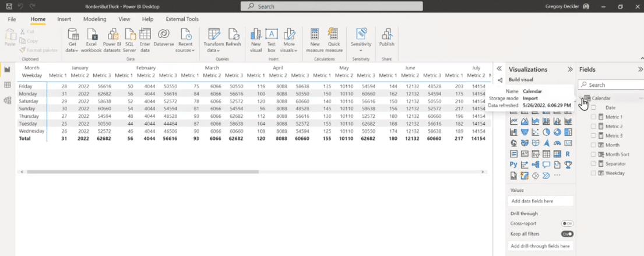Collapse the Visualizations pane
This screenshot has height=256, width=644.
point(570,69)
